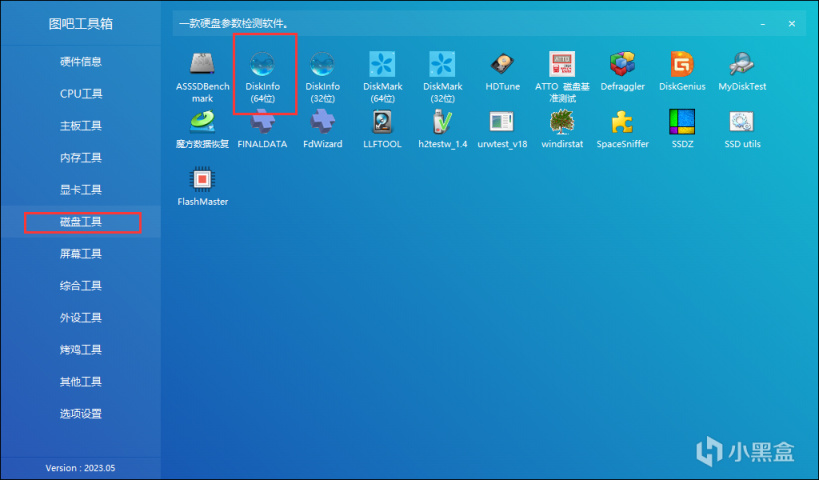The image size is (819, 480).
Task: Click the 一款硬盘参数检测软件 description text
Action: (233, 24)
